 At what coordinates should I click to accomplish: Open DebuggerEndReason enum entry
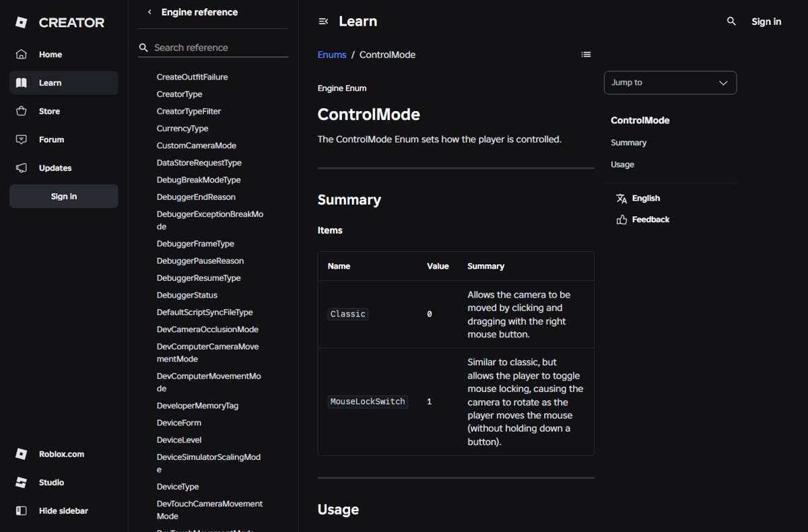[x=196, y=197]
